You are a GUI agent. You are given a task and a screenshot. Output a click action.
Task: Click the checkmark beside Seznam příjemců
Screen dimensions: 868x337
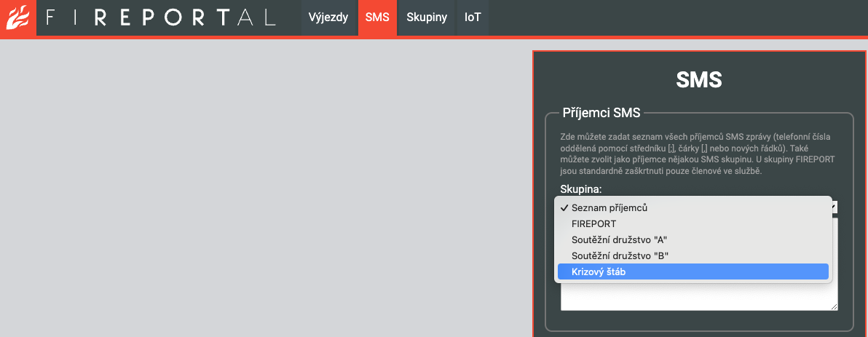point(564,208)
